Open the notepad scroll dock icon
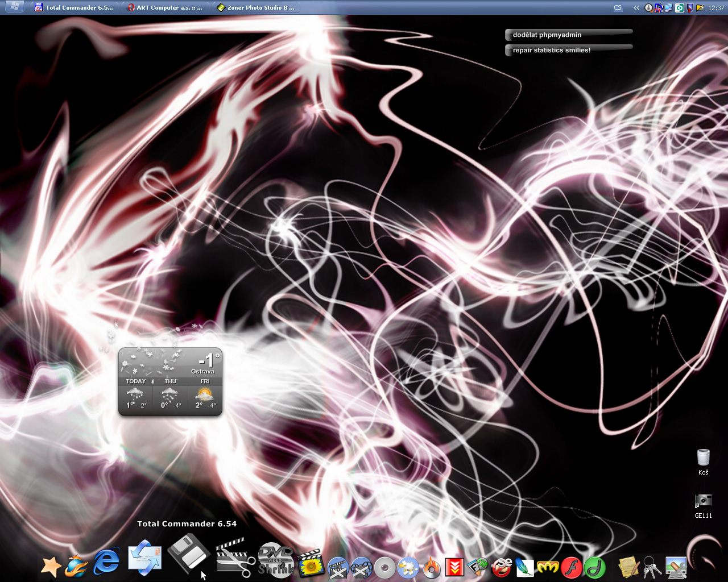This screenshot has width=728, height=582. [x=629, y=567]
